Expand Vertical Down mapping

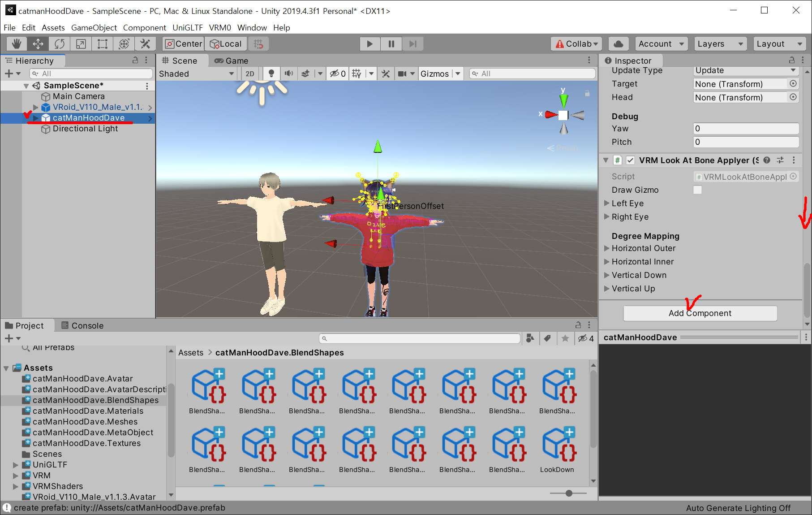click(x=607, y=275)
